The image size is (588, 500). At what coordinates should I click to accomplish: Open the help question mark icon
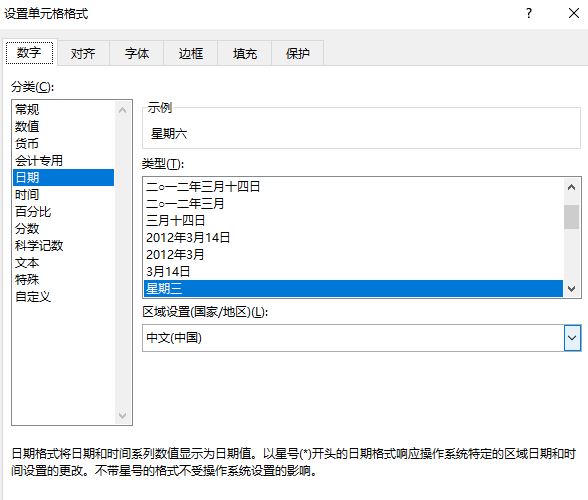pyautogui.click(x=529, y=14)
